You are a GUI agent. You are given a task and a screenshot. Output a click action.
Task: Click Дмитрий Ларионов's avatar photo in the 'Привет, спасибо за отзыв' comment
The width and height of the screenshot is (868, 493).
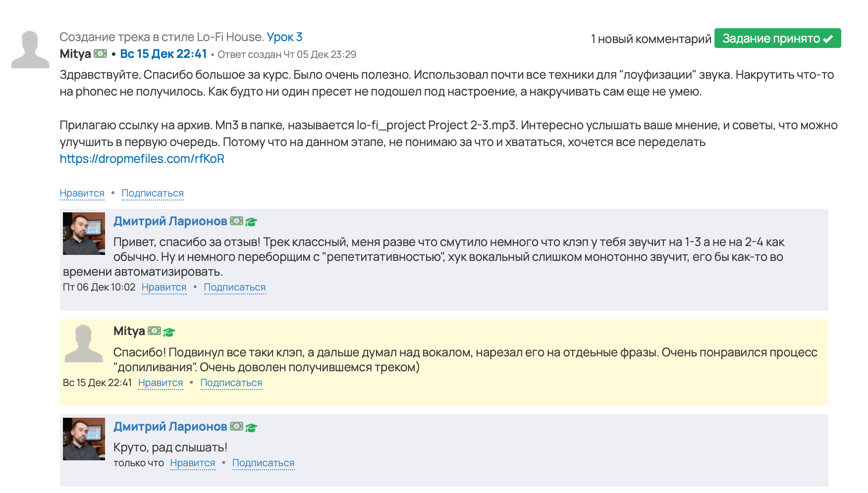tap(84, 234)
